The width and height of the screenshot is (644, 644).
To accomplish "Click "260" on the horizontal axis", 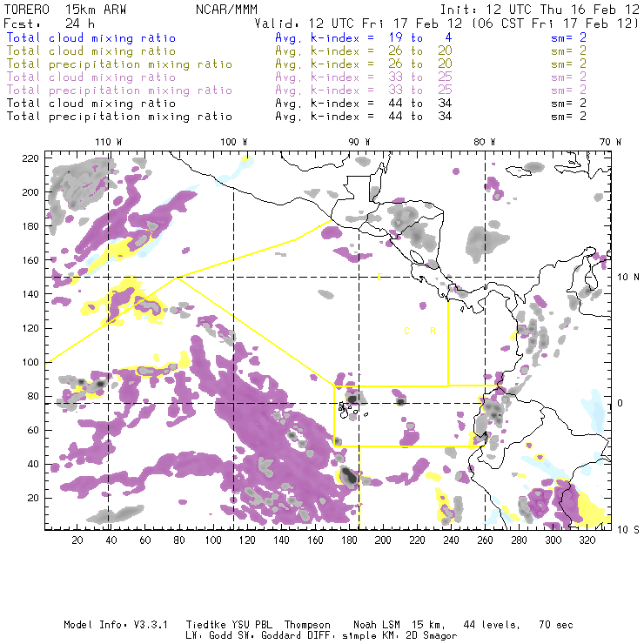I will point(485,540).
